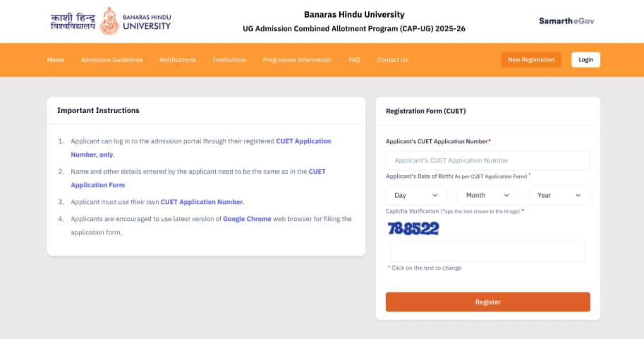644x339 pixels.
Task: Click the 'Google Chrome' highlighted text
Action: (247, 219)
